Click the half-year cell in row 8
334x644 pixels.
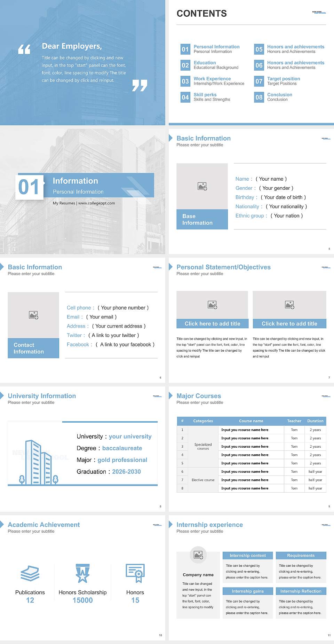[x=316, y=488]
